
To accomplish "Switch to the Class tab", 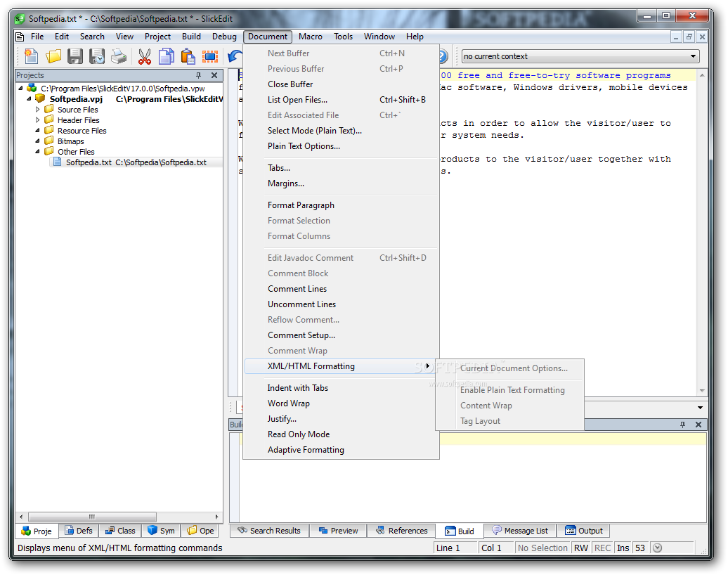I will click(119, 531).
